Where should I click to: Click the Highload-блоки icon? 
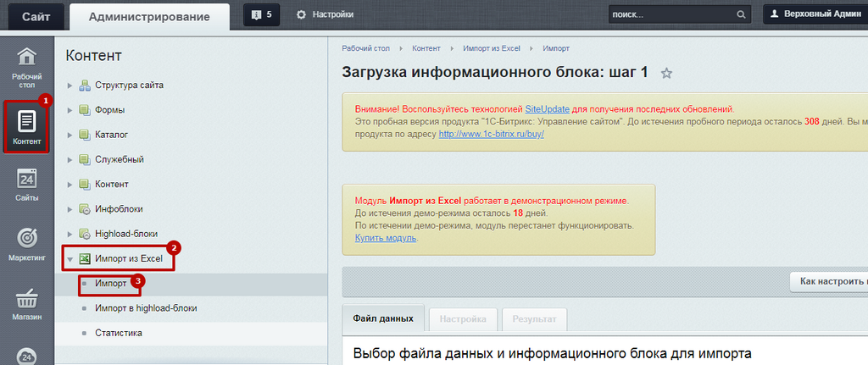(x=84, y=234)
